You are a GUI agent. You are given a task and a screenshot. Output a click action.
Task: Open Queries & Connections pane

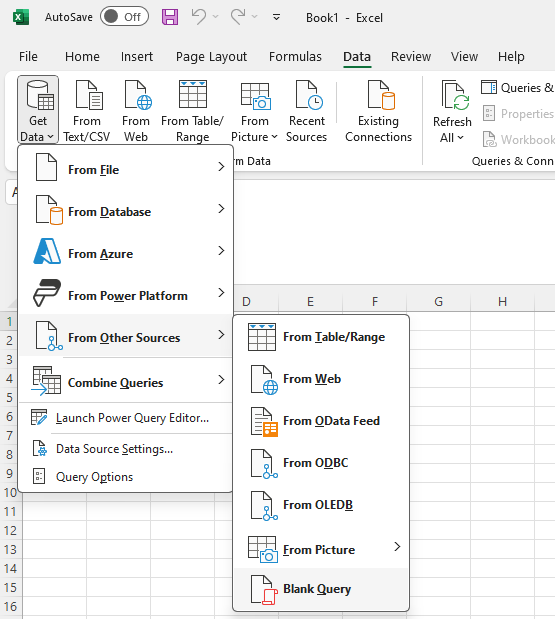pyautogui.click(x=517, y=87)
